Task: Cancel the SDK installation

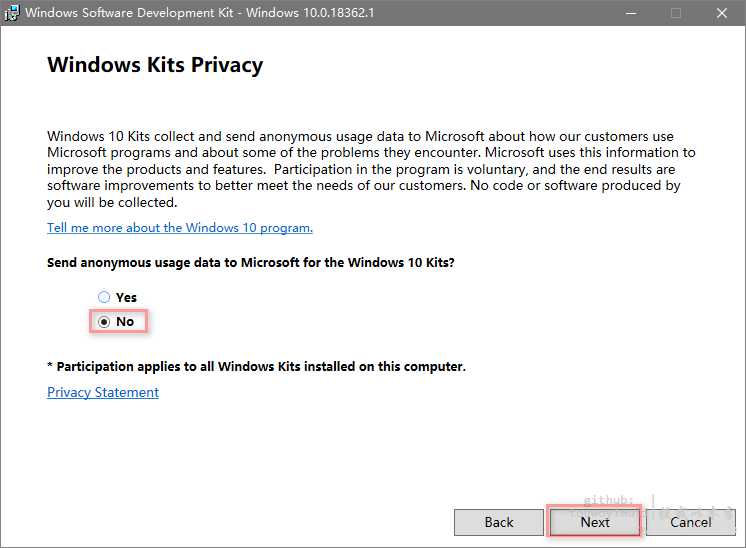Action: 691,522
